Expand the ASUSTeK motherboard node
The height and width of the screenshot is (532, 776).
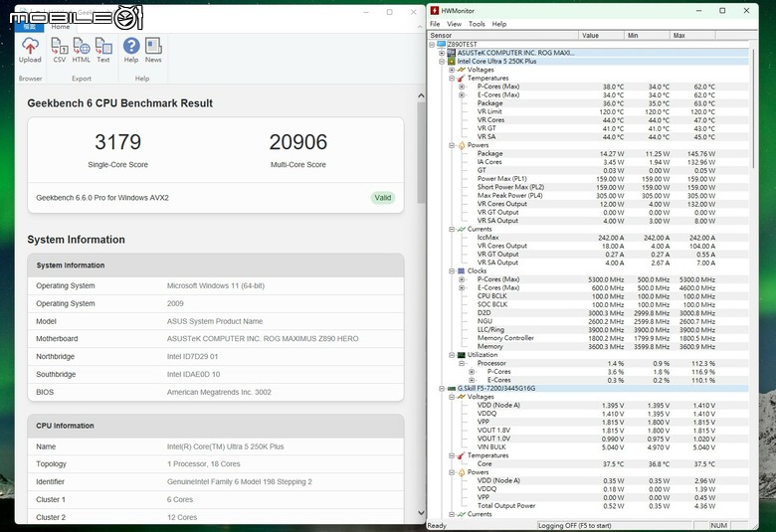tap(442, 53)
